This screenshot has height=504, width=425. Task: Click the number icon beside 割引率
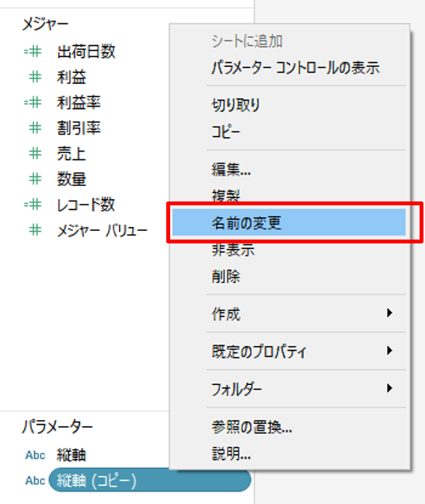(35, 128)
